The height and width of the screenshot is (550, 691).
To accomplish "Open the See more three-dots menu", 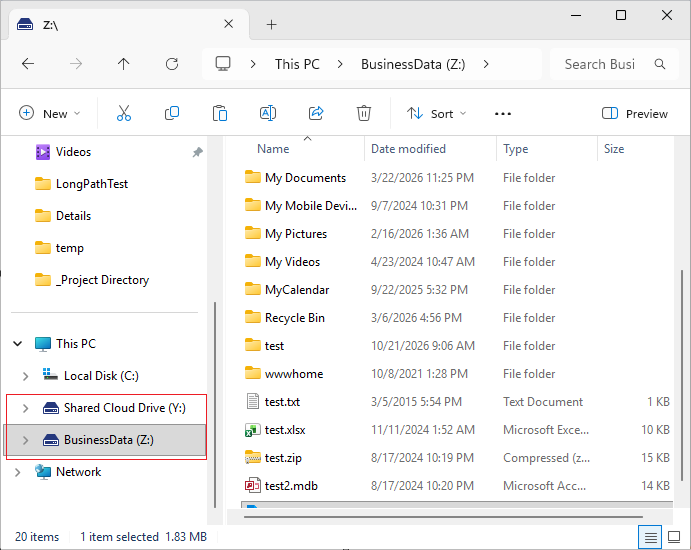I will click(503, 114).
